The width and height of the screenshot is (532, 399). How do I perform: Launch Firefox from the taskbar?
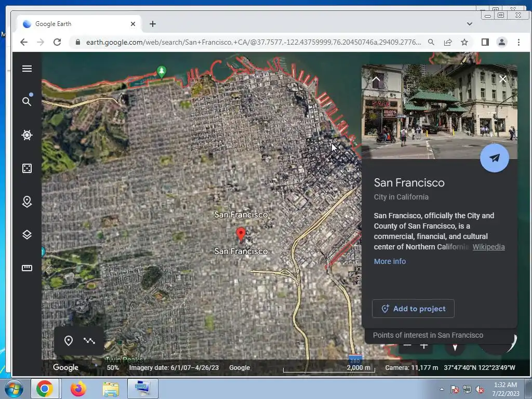point(78,389)
